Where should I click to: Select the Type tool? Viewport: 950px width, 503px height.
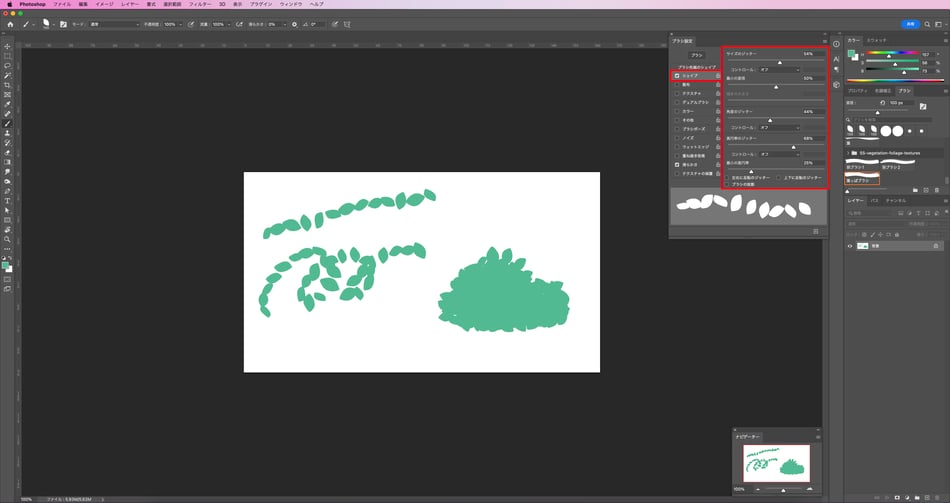point(7,201)
